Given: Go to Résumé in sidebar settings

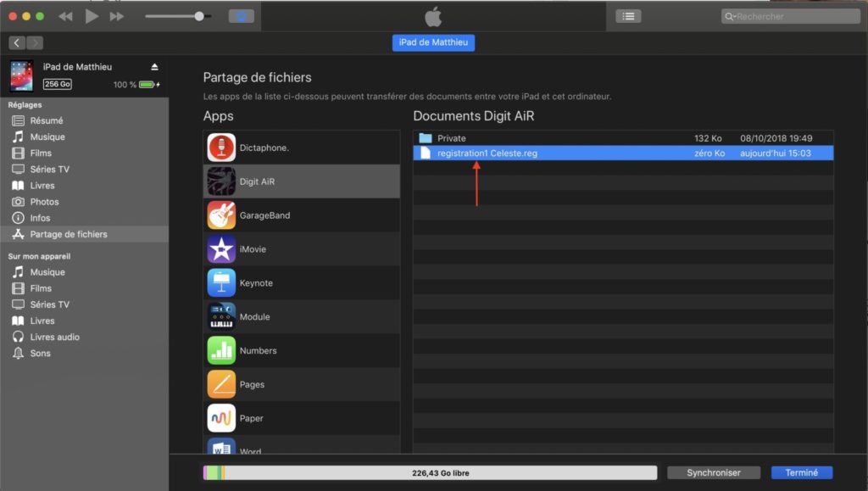Looking at the screenshot, I should (47, 121).
